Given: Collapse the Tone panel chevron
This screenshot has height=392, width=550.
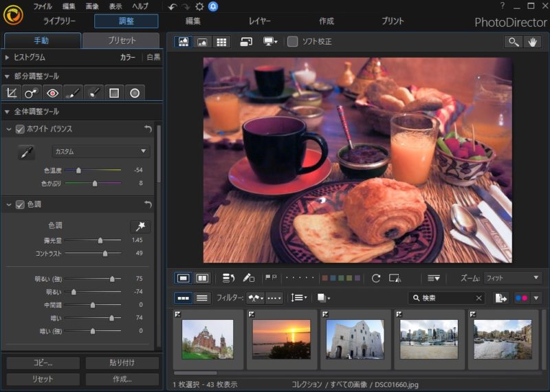Looking at the screenshot, I should (9, 205).
